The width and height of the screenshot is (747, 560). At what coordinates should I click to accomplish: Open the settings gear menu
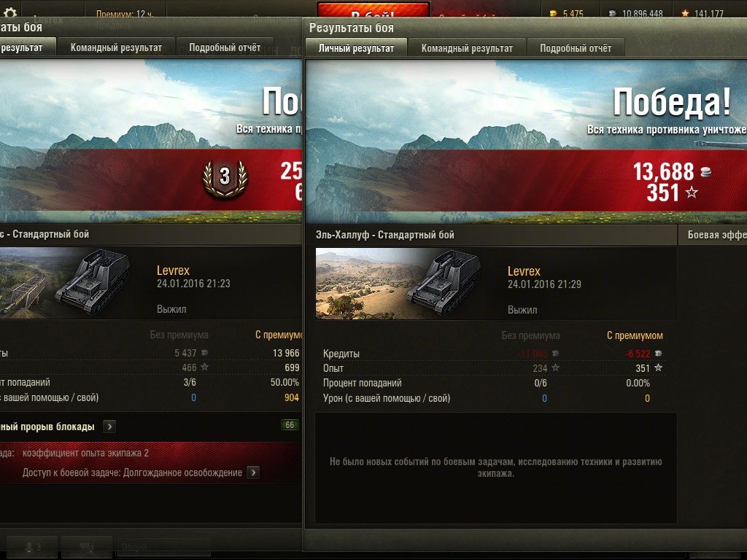(9, 12)
